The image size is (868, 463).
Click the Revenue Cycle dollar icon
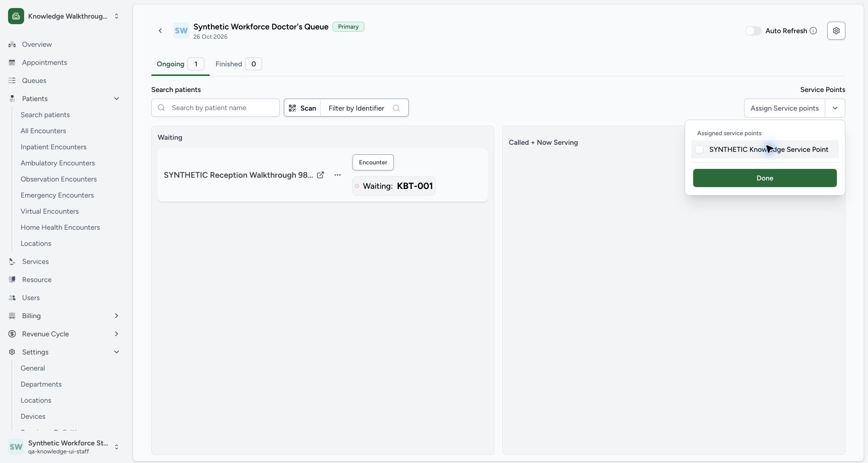[12, 334]
